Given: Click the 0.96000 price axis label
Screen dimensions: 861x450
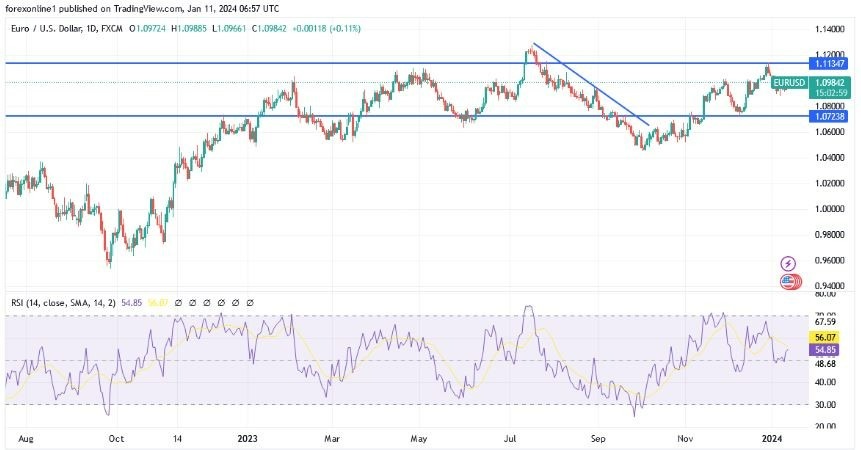Looking at the screenshot, I should [830, 261].
